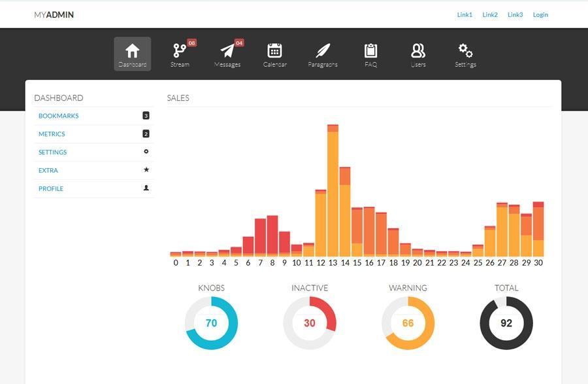Click the 08 badge on Stream
Screen dimensions: 588x384
coord(191,43)
